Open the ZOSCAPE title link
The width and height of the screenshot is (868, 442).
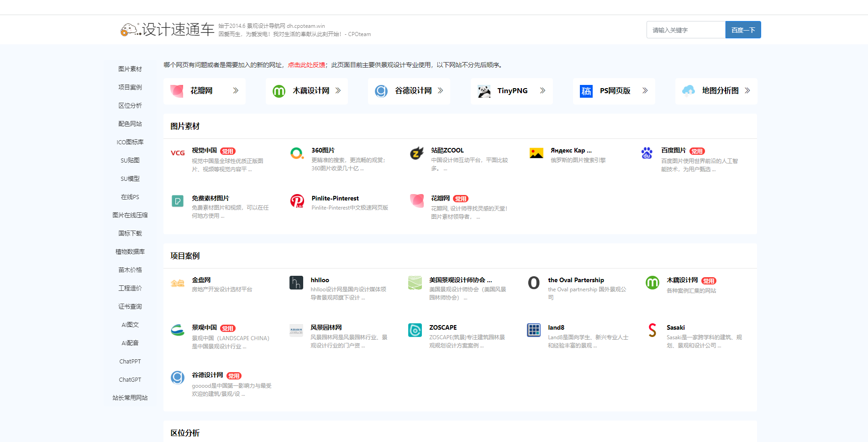pyautogui.click(x=443, y=327)
